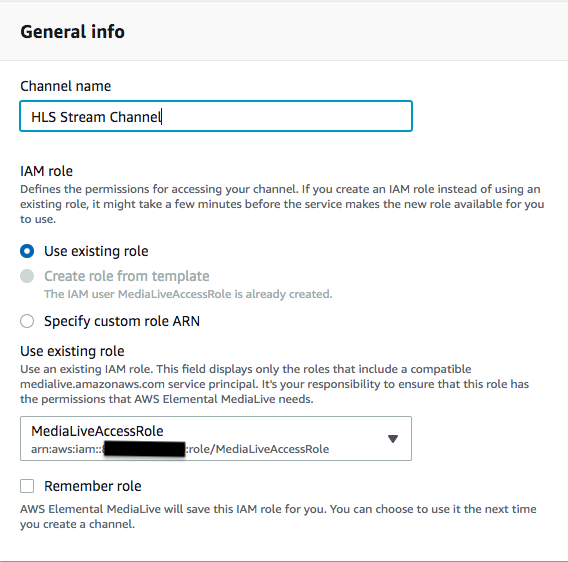568x562 pixels.
Task: Tick the 'Remember role' checkbox
Action: tap(27, 486)
